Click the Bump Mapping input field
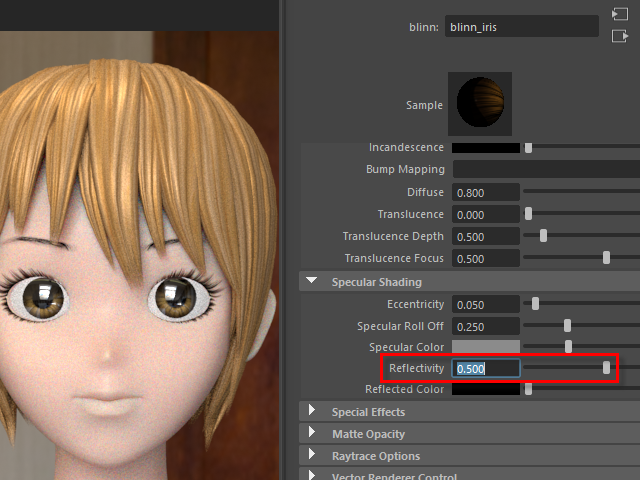 click(x=546, y=170)
